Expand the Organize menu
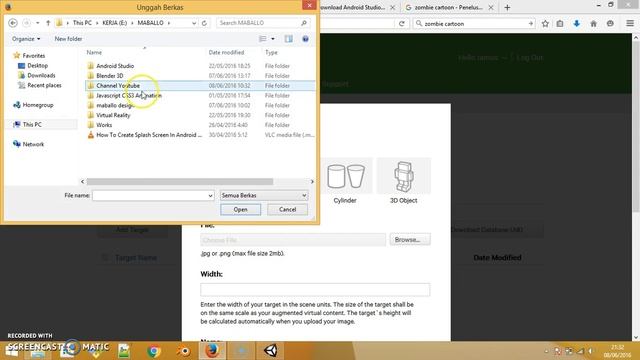The image size is (640, 360). pos(26,39)
